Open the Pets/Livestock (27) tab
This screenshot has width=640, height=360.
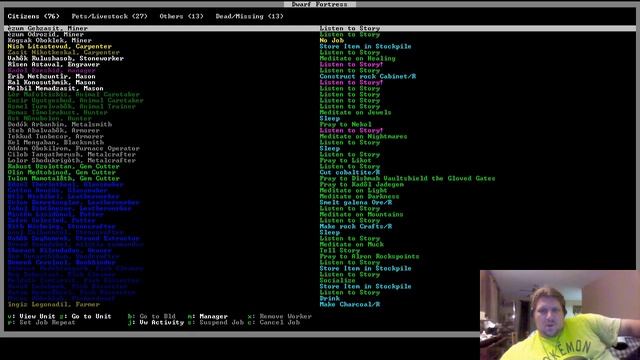[109, 16]
